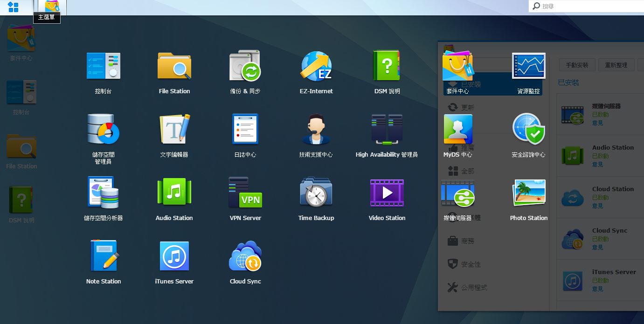
Task: Click 重新整理 button in Package Center
Action: pyautogui.click(x=616, y=65)
